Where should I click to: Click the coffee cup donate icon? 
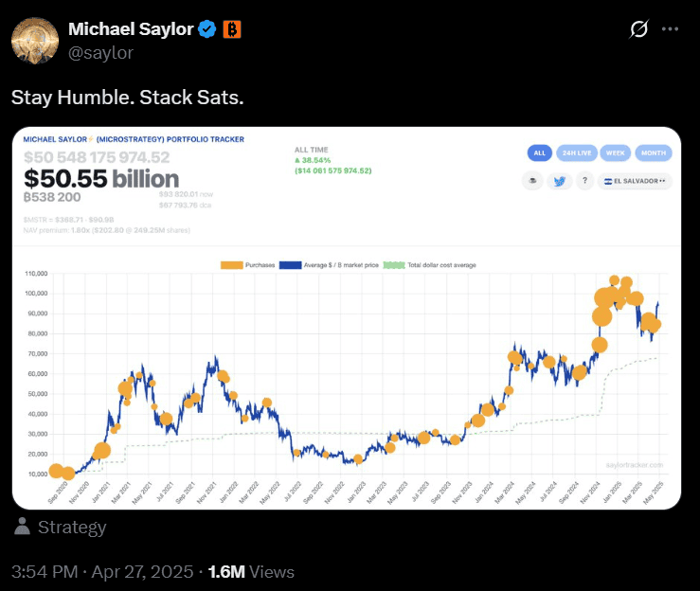tap(532, 181)
